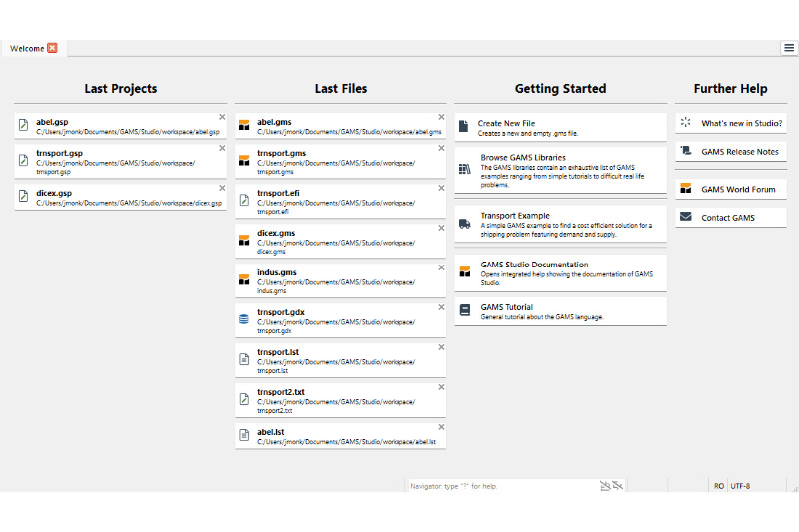Open the abel.gsp project name
The width and height of the screenshot is (799, 532).
tap(52, 122)
